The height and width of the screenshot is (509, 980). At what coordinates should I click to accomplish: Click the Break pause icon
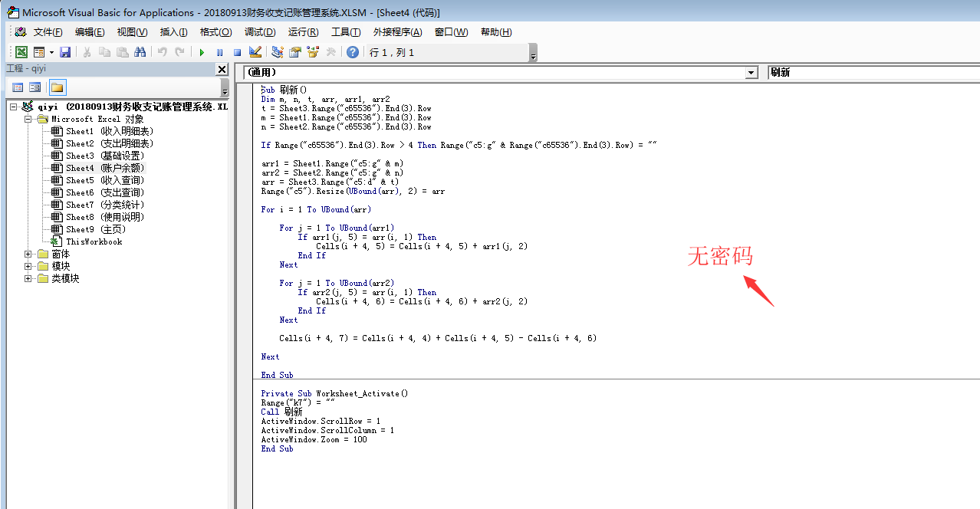(219, 52)
